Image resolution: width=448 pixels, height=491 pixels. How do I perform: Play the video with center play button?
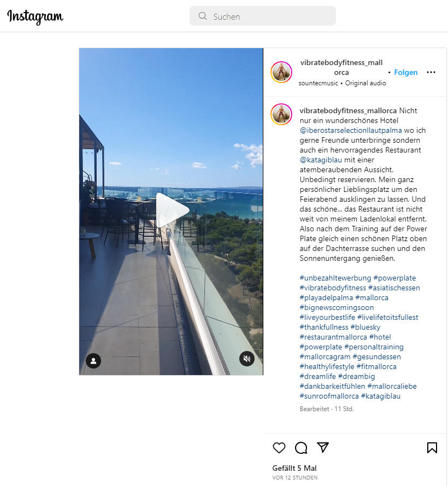(172, 211)
